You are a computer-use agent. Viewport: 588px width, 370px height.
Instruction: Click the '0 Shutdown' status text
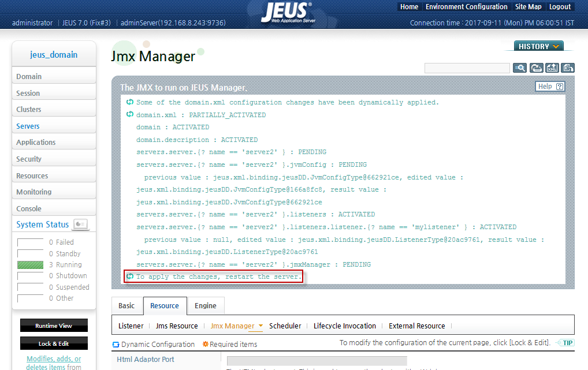[68, 275]
